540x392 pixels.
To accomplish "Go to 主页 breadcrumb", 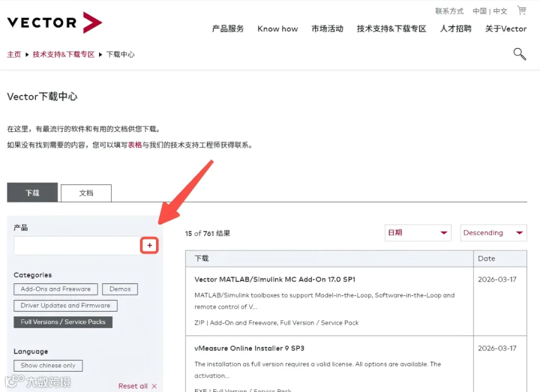I will pos(14,55).
